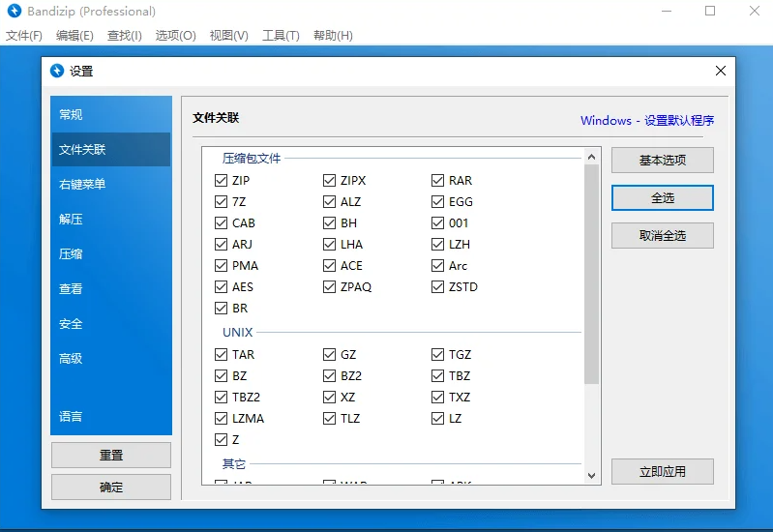
Task: Toggle the TLZ checkbox
Action: tap(329, 418)
